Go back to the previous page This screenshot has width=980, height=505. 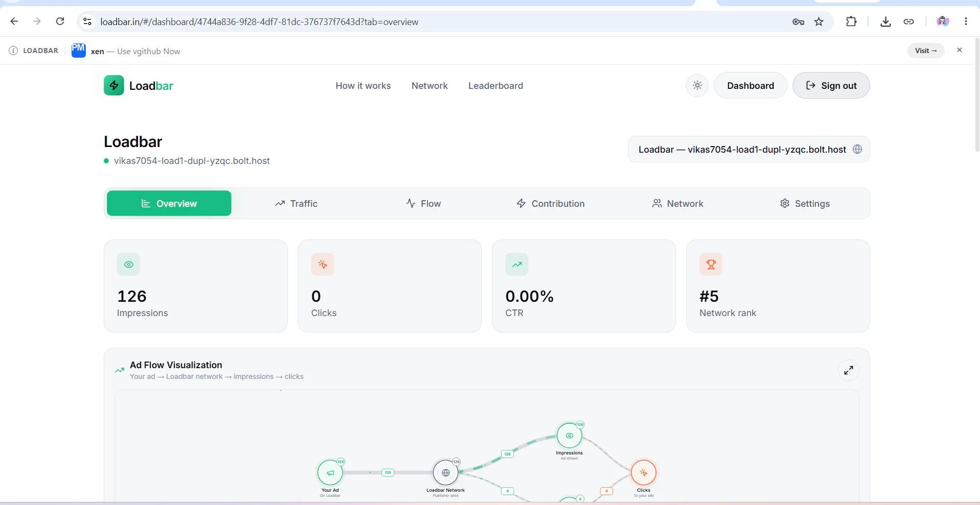pos(14,21)
